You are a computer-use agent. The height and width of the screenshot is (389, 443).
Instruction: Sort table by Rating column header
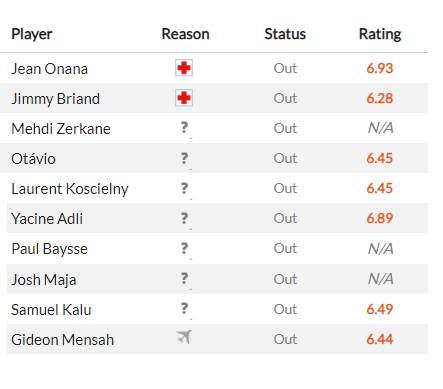[x=380, y=34]
